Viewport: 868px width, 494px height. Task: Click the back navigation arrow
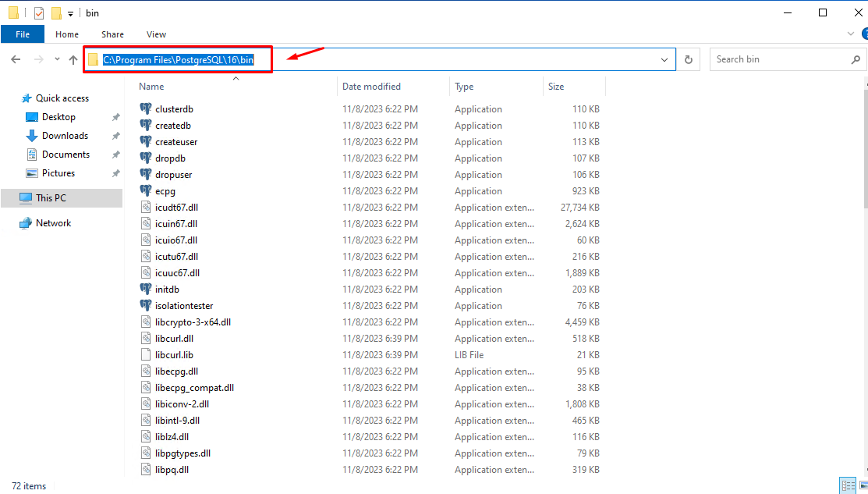[x=16, y=59]
